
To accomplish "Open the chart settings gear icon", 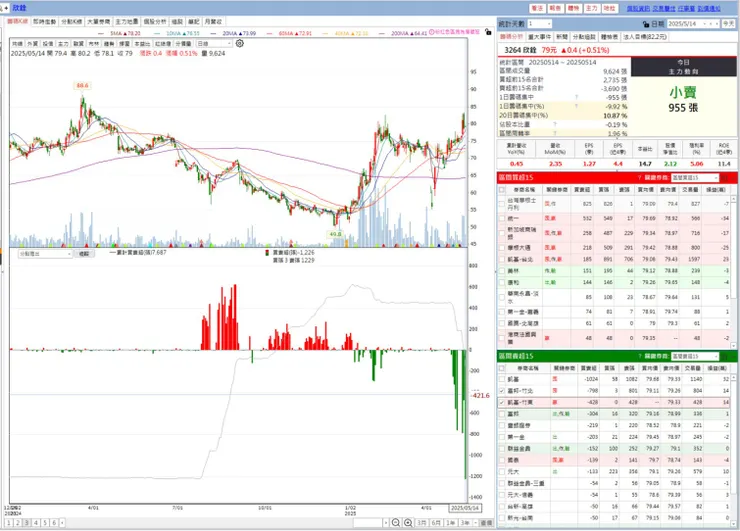I will pos(240,43).
